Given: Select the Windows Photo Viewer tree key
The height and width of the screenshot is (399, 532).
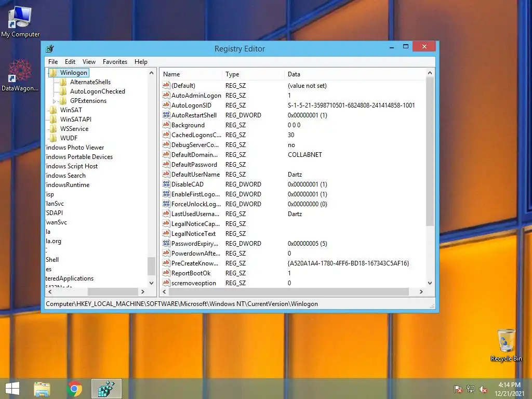Looking at the screenshot, I should point(75,148).
